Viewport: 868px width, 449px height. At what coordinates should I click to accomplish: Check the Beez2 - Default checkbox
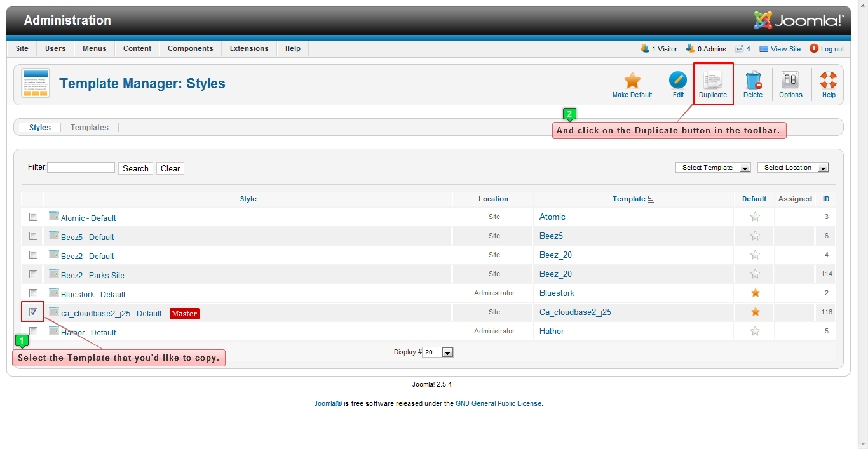click(x=33, y=255)
